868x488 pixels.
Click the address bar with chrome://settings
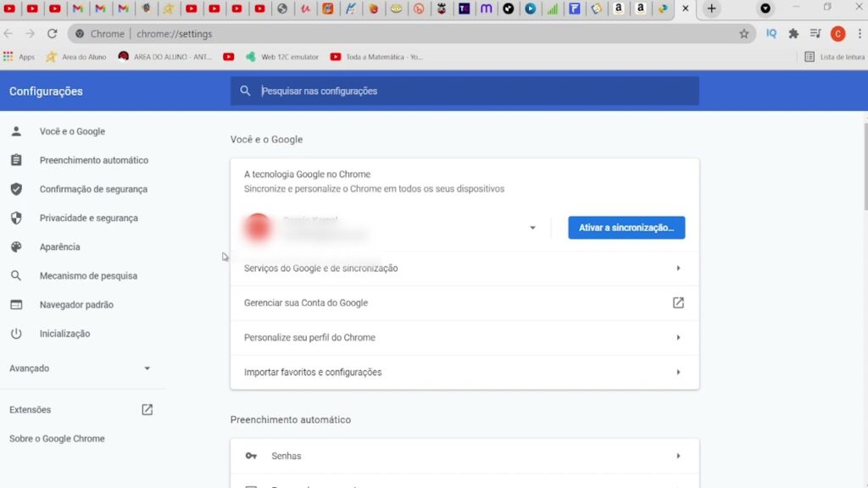(409, 34)
